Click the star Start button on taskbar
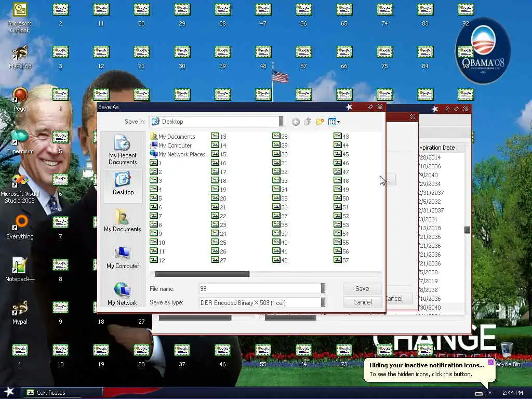532x399 pixels. point(9,392)
